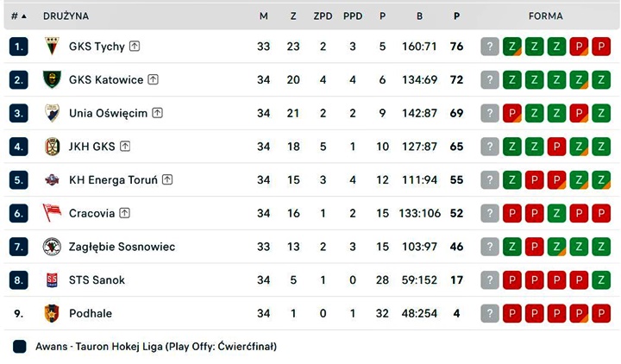Image resolution: width=621 pixels, height=364 pixels.
Task: Click GKS Tychy's gray upcoming match badge
Action: [x=490, y=47]
